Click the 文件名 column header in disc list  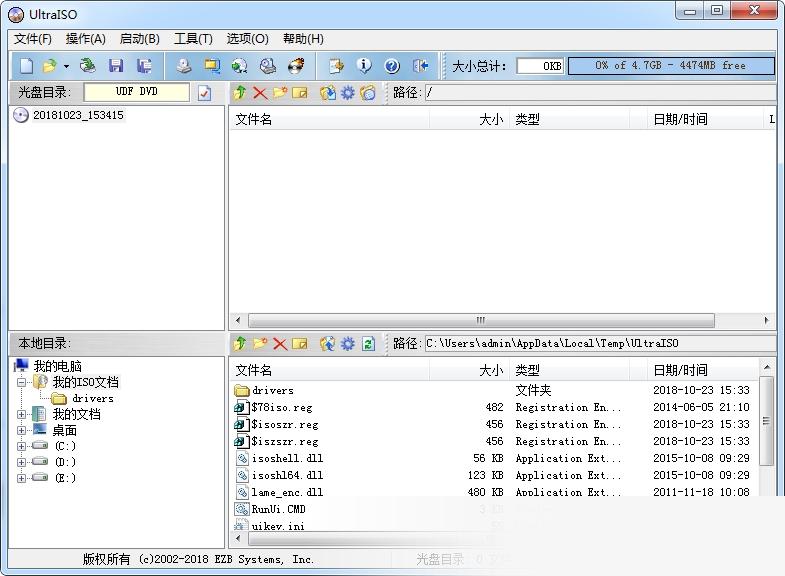click(254, 120)
